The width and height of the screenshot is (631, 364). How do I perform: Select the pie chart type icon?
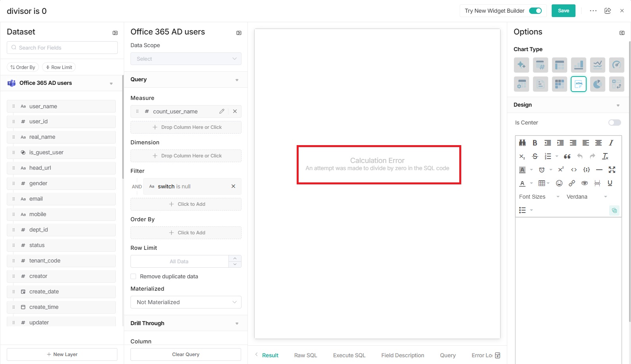(x=597, y=84)
